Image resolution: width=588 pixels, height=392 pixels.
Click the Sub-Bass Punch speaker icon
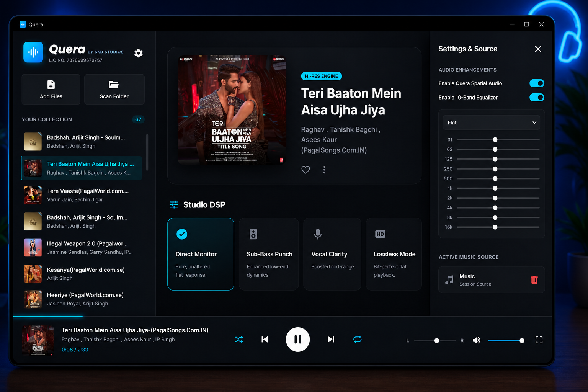(253, 234)
